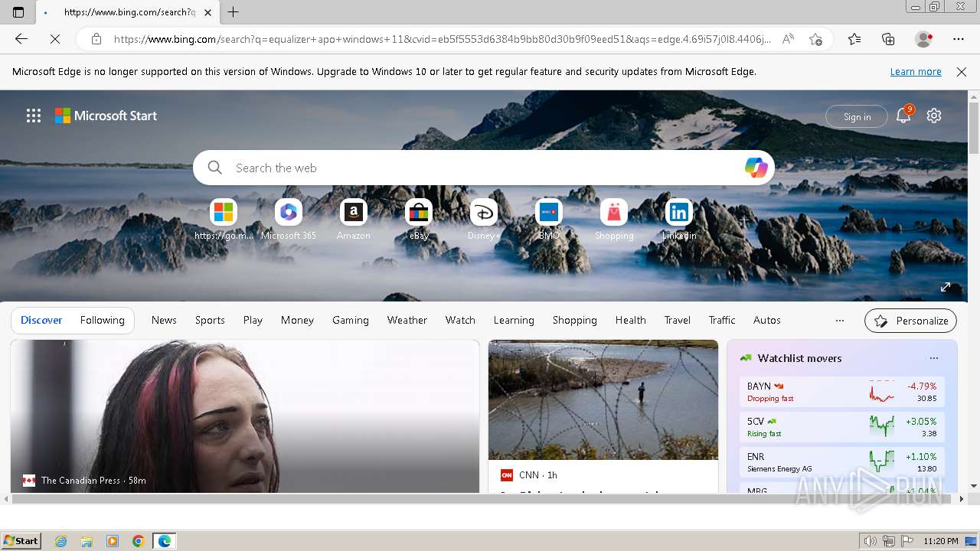Open the Sports category
The height and width of the screenshot is (551, 980).
(210, 321)
